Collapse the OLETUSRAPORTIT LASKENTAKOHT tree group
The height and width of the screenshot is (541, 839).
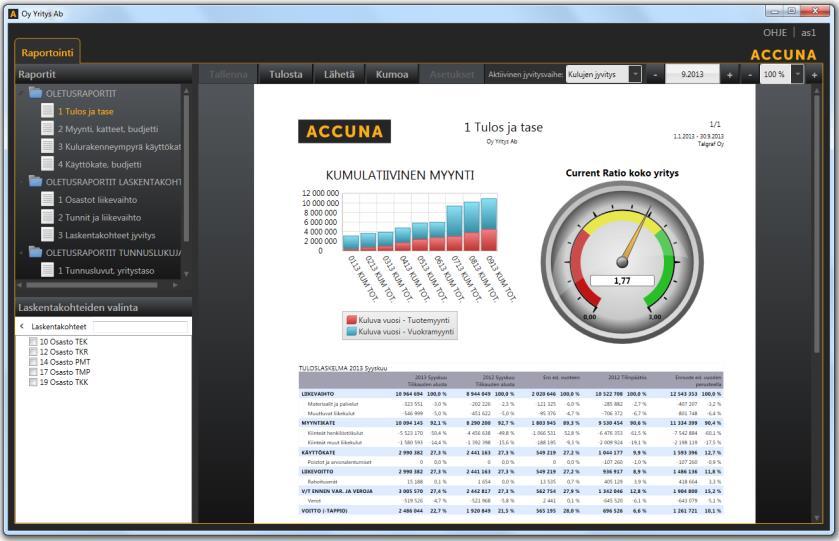[21, 181]
